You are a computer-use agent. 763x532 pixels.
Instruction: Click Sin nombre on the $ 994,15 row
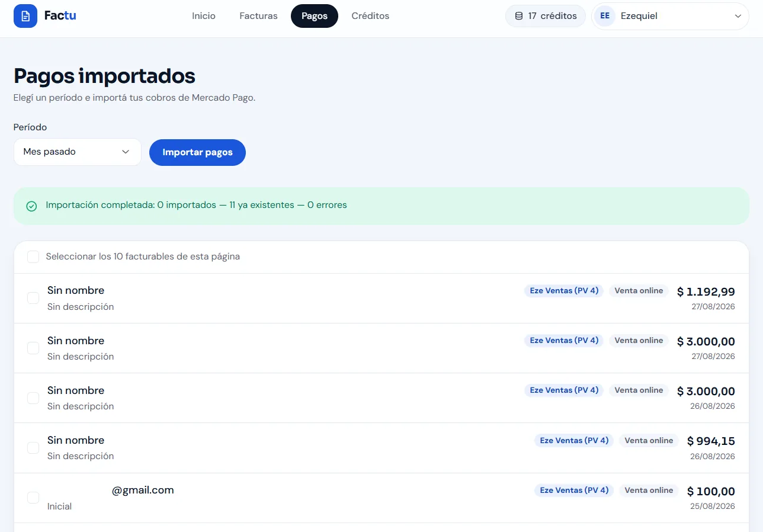[x=76, y=440]
